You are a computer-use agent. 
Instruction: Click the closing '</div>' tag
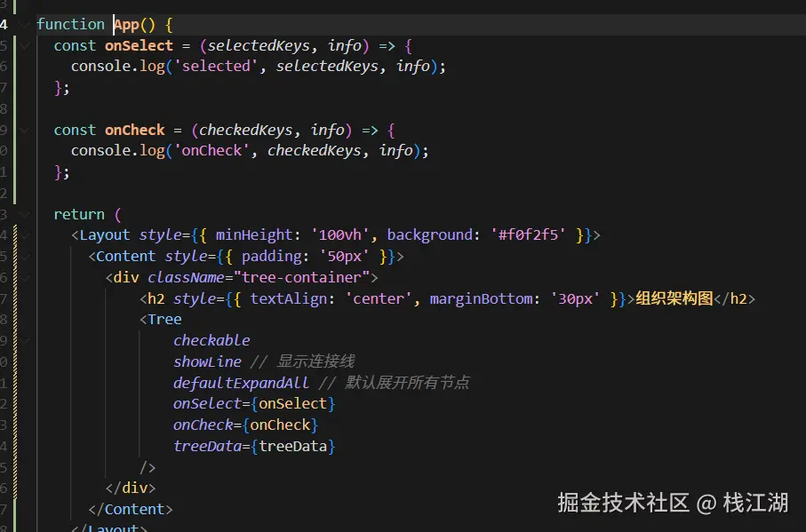tap(130, 488)
